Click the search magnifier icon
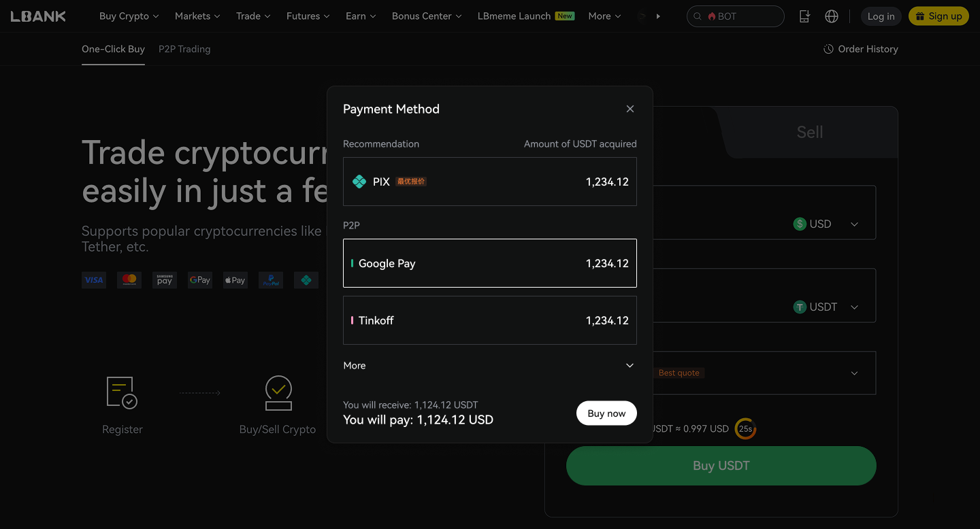 tap(698, 16)
